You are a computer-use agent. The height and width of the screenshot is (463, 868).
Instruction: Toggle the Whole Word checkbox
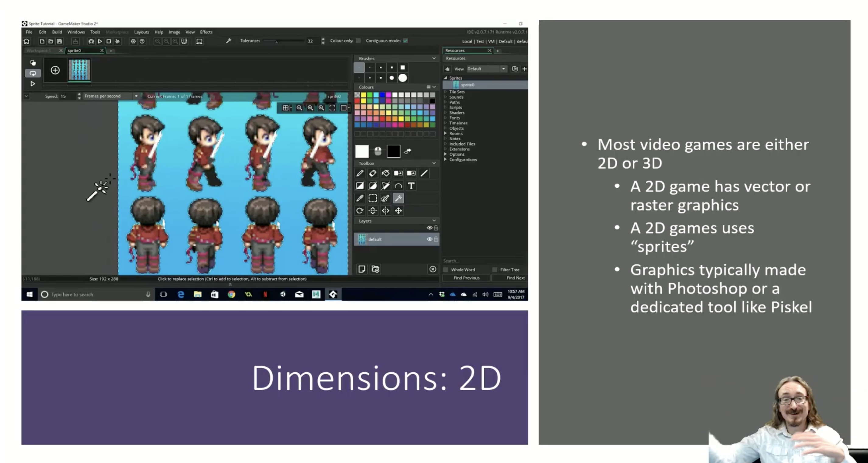click(x=446, y=270)
